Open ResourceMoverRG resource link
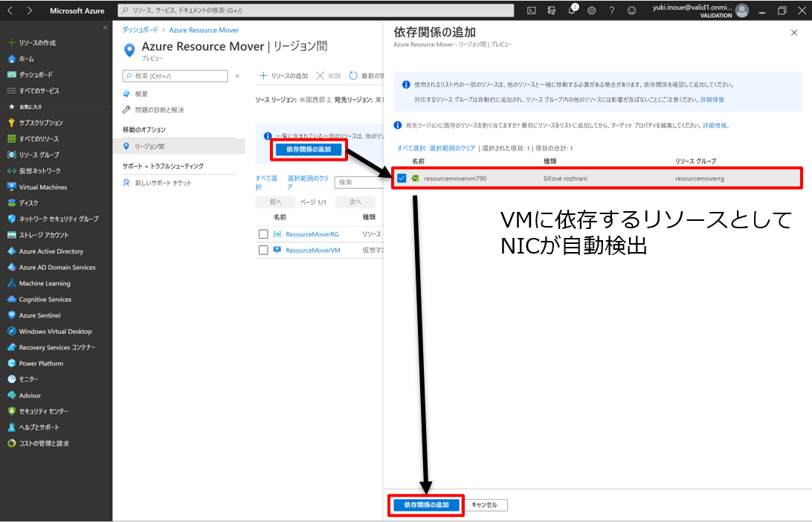The image size is (812, 522). (x=312, y=234)
